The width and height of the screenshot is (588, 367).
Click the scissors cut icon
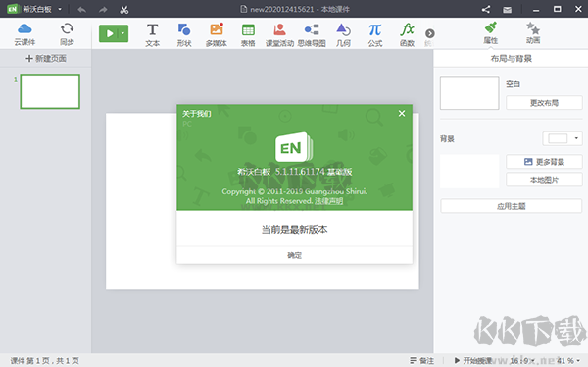124,10
